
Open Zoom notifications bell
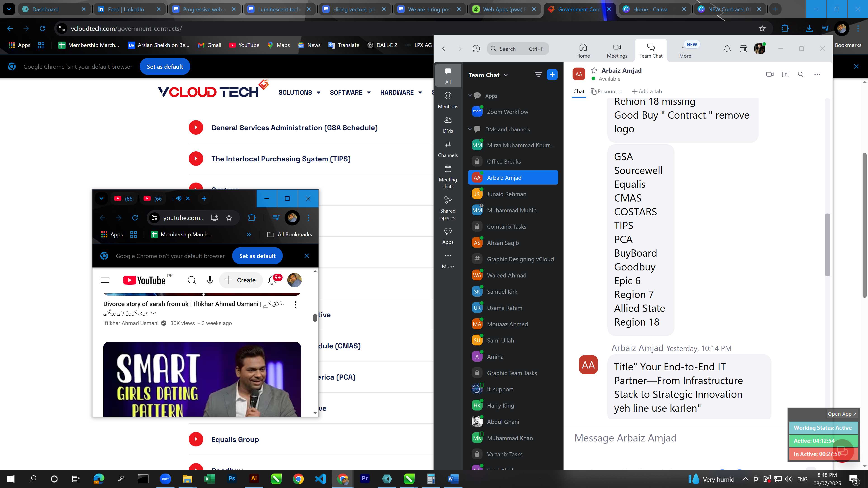(x=727, y=49)
